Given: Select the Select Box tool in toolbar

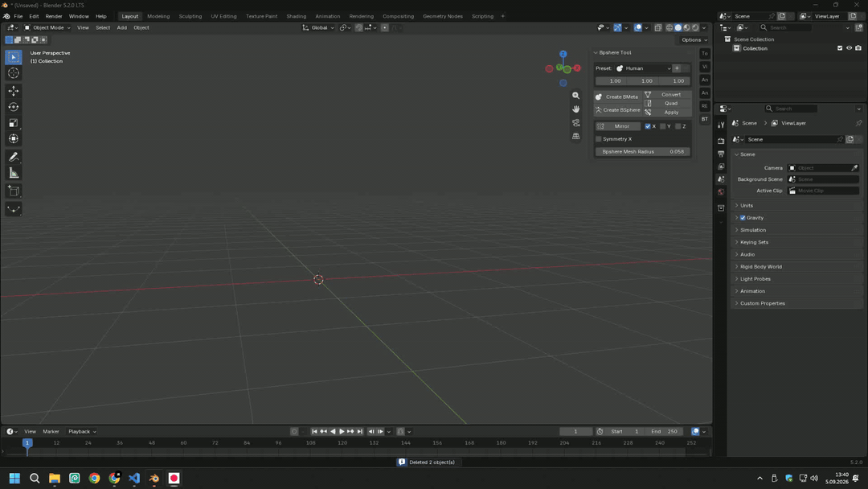Looking at the screenshot, I should (x=14, y=57).
